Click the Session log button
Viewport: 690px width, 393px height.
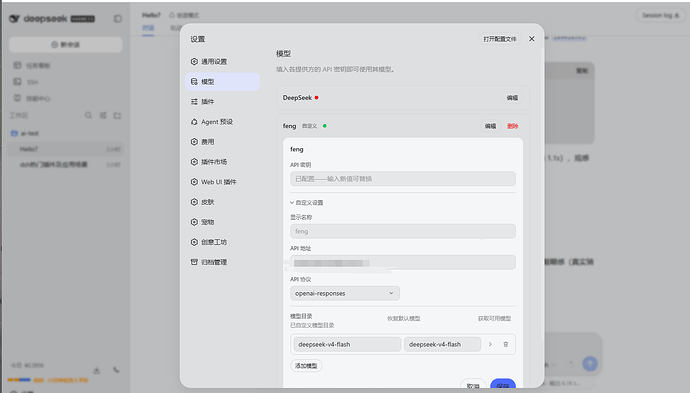pyautogui.click(x=661, y=15)
